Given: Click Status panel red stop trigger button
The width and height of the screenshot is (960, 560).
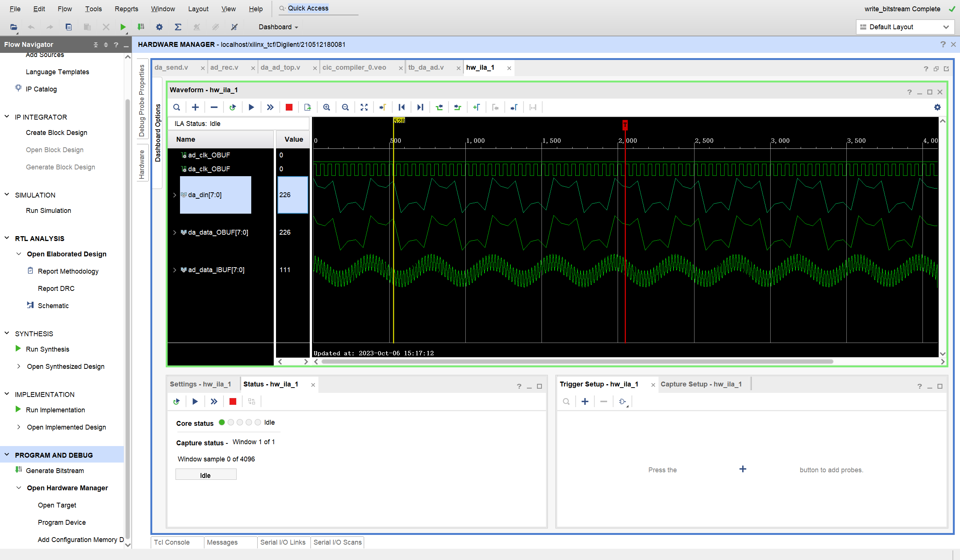Looking at the screenshot, I should pos(233,401).
